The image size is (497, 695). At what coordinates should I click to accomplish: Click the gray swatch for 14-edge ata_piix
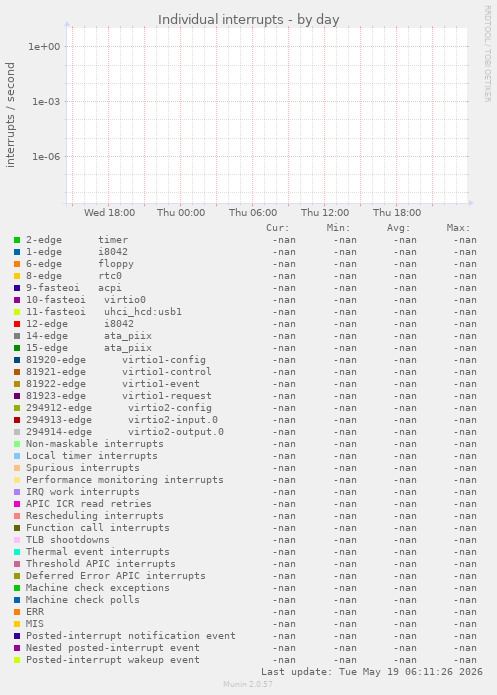(x=17, y=336)
